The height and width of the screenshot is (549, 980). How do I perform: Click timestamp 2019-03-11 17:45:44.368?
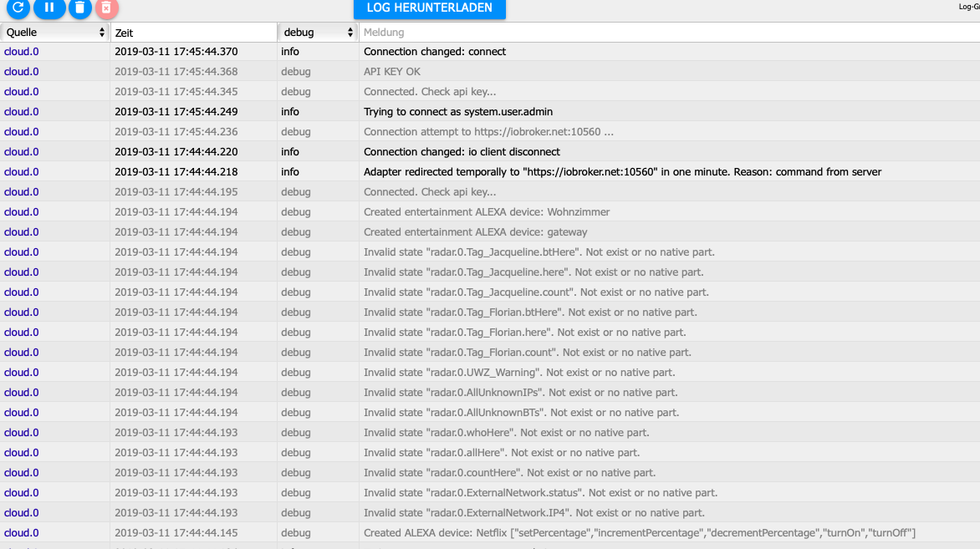tap(176, 72)
